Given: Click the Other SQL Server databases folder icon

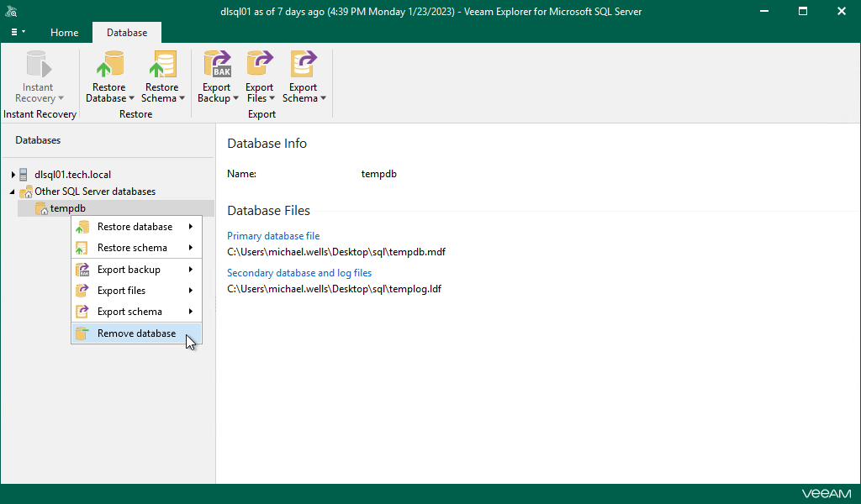Looking at the screenshot, I should (x=26, y=192).
